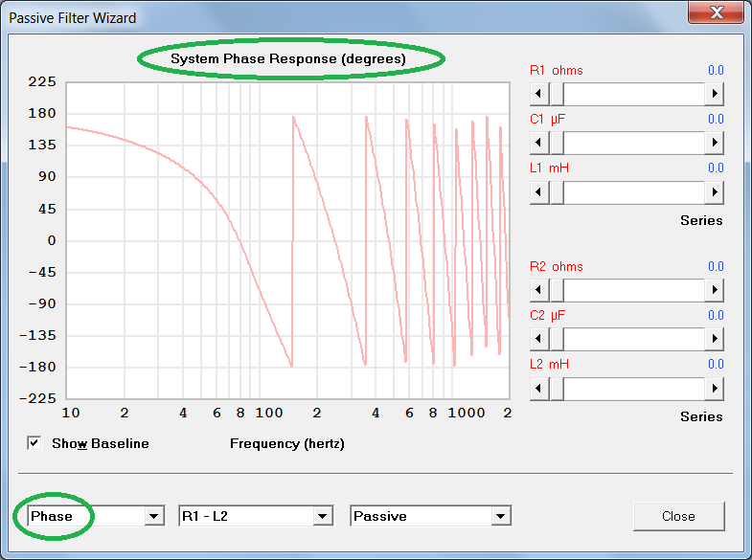Click the Frequency (hertz) axis label
Viewport: 752px width, 560px height.
[287, 443]
